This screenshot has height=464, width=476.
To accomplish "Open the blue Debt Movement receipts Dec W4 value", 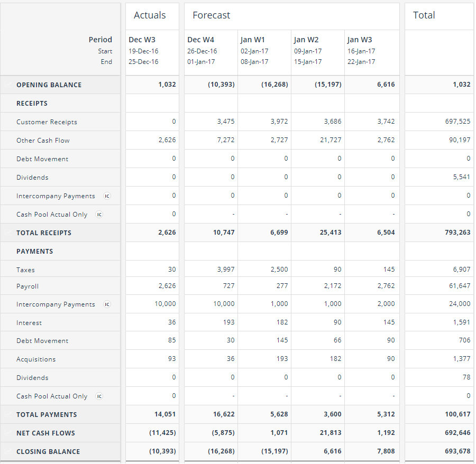I will click(232, 159).
